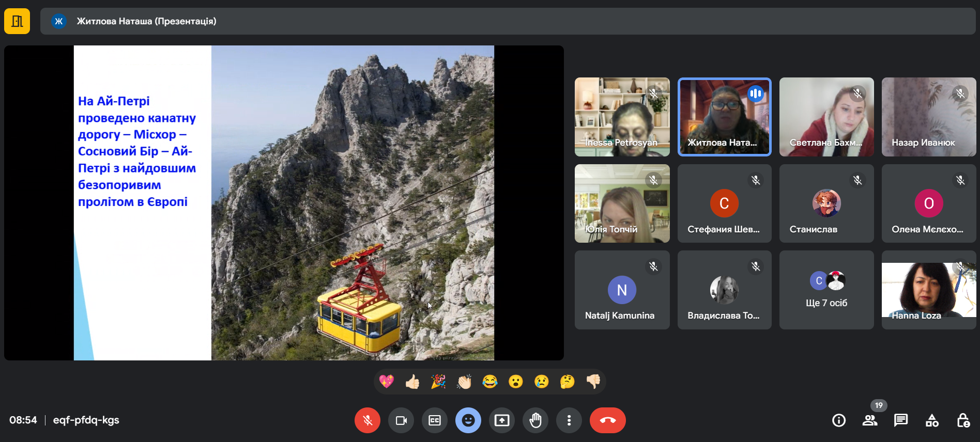The image size is (980, 442).
Task: Click the yellow meeting room icon
Action: (17, 21)
